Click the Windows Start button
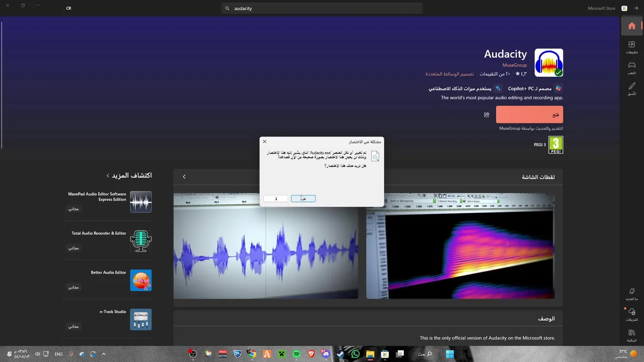This screenshot has height=362, width=644. click(450, 354)
